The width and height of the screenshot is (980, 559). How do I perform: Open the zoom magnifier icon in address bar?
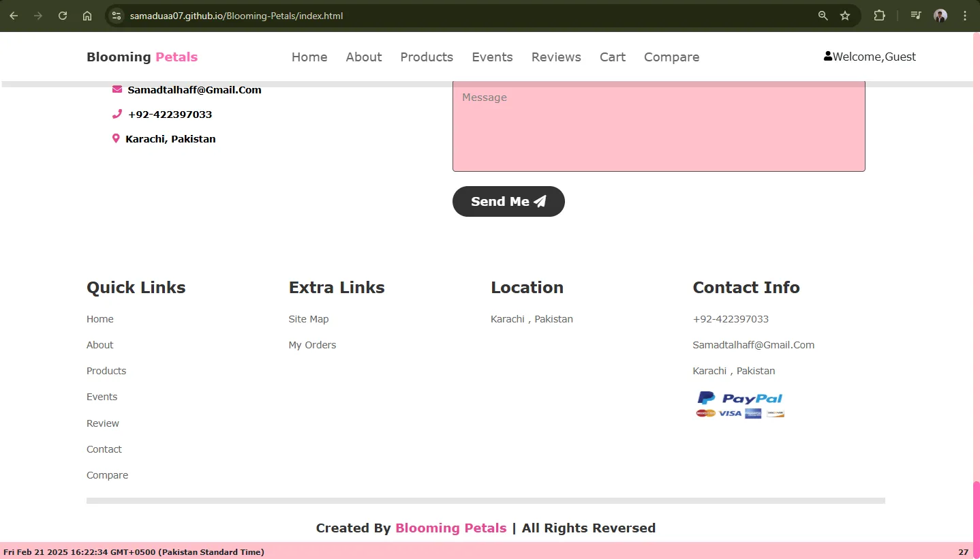(823, 16)
